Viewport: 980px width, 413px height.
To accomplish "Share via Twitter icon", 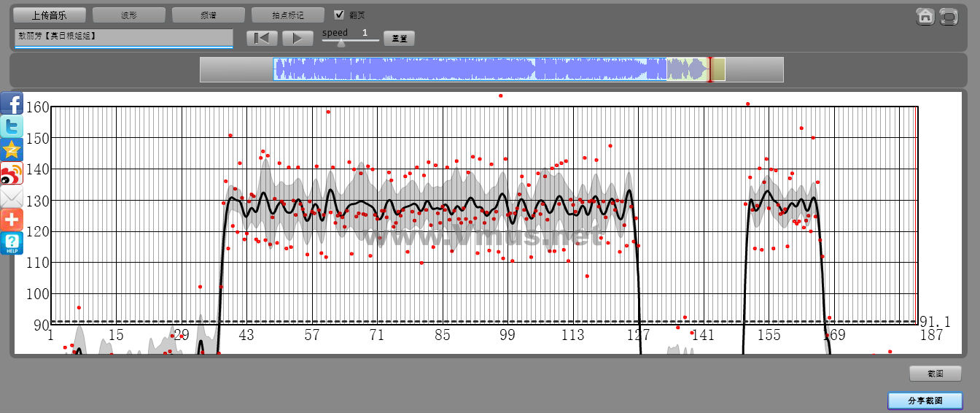I will [x=12, y=126].
